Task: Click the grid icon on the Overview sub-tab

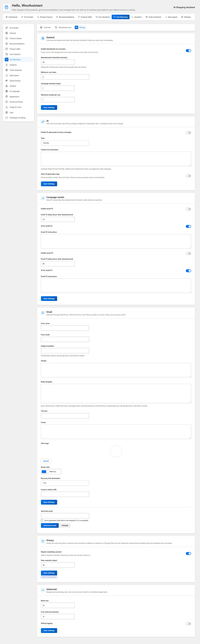Action: pos(41,28)
